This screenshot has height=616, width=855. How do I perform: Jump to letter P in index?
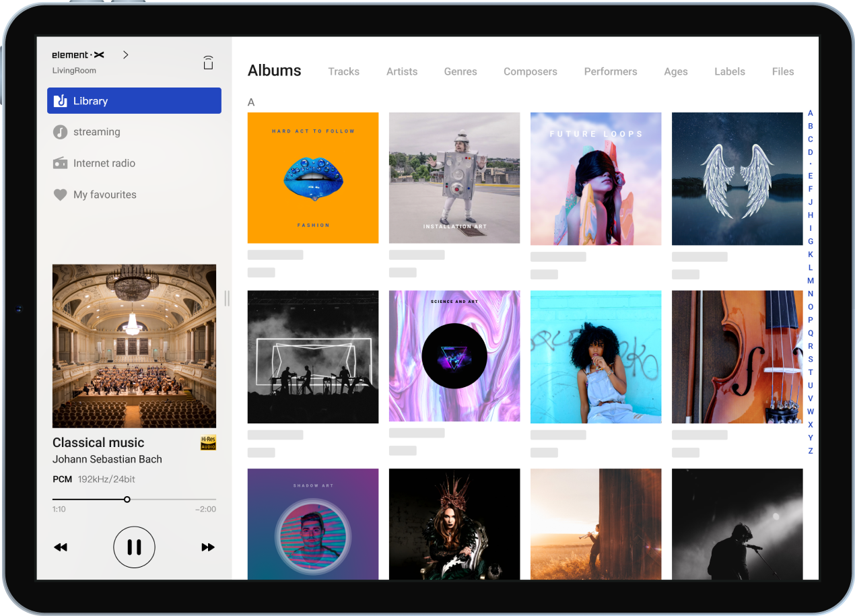click(811, 320)
